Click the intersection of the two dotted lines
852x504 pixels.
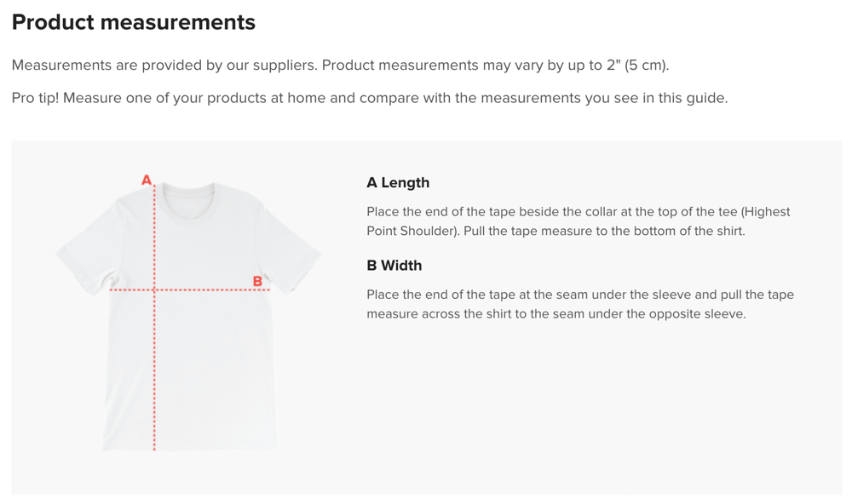pyautogui.click(x=154, y=289)
